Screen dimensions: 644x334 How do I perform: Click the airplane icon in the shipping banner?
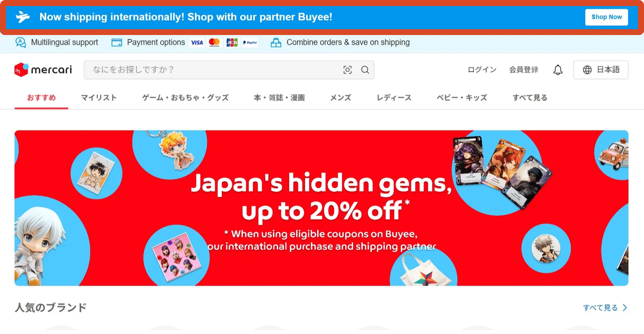23,17
